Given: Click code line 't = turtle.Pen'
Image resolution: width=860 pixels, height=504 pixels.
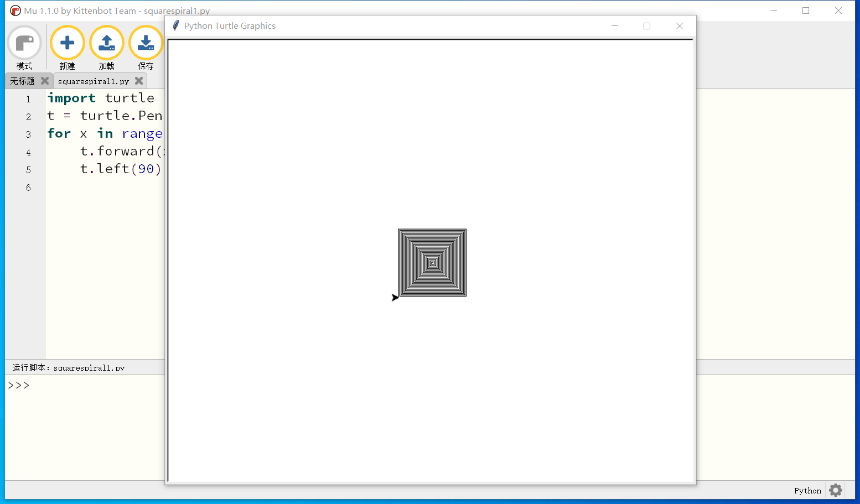Looking at the screenshot, I should (105, 116).
